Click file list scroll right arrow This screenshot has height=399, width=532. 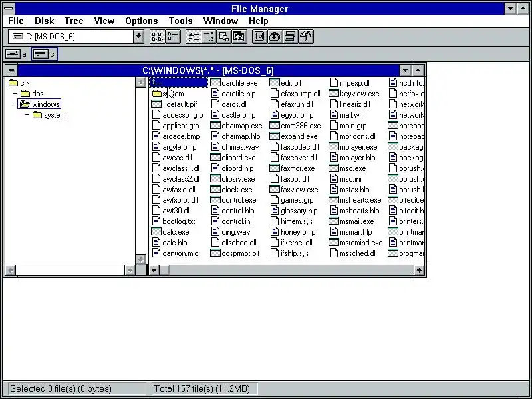coord(419,270)
